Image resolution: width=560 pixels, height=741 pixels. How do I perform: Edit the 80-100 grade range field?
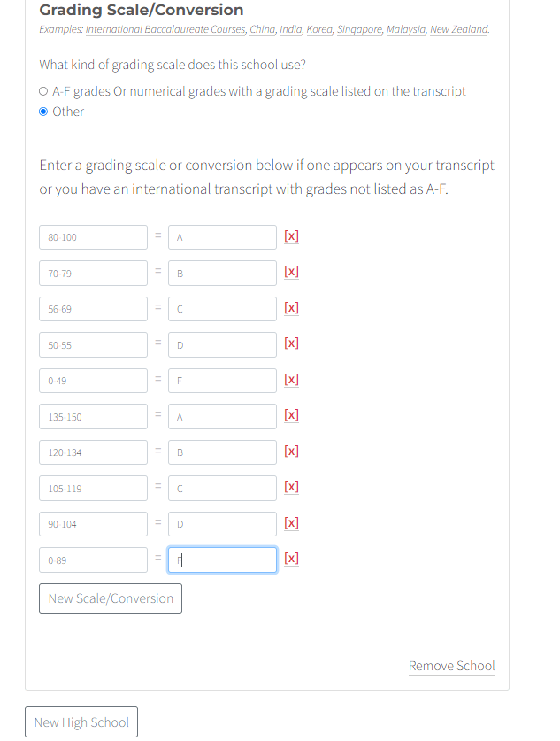(92, 236)
